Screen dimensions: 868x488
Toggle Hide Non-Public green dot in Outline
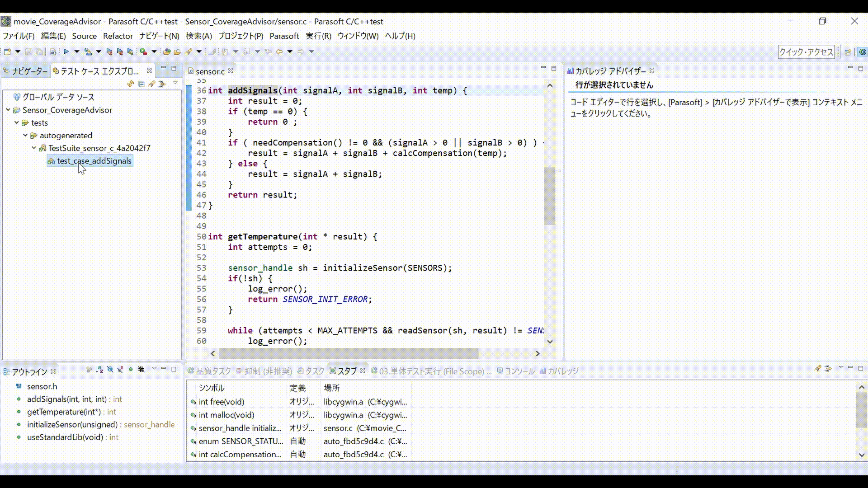tap(131, 370)
